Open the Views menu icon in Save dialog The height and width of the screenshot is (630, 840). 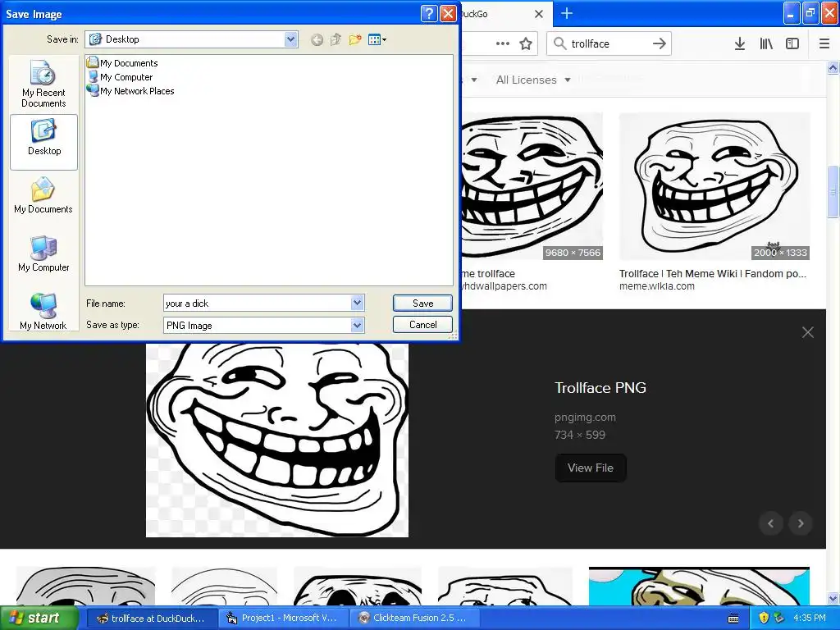(x=377, y=39)
